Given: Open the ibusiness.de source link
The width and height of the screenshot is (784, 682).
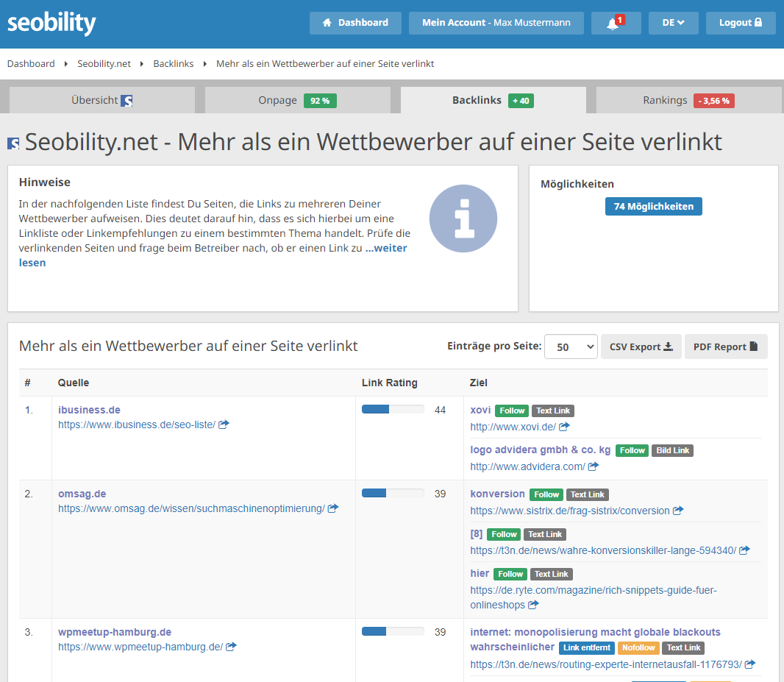Looking at the screenshot, I should [89, 410].
